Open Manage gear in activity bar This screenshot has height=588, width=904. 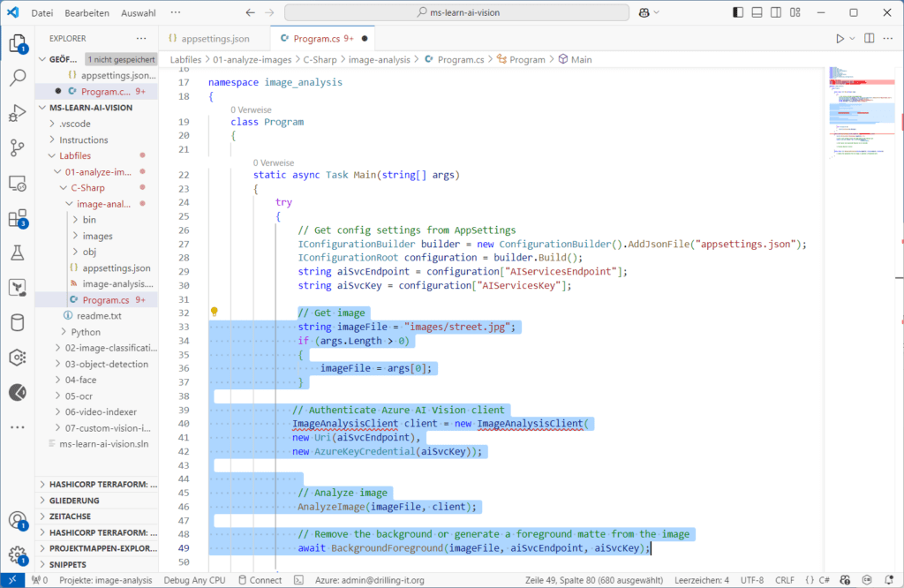coord(18,555)
